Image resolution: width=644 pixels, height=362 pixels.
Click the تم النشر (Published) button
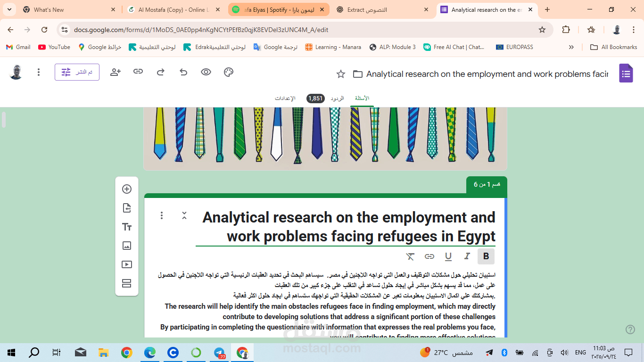pyautogui.click(x=77, y=72)
